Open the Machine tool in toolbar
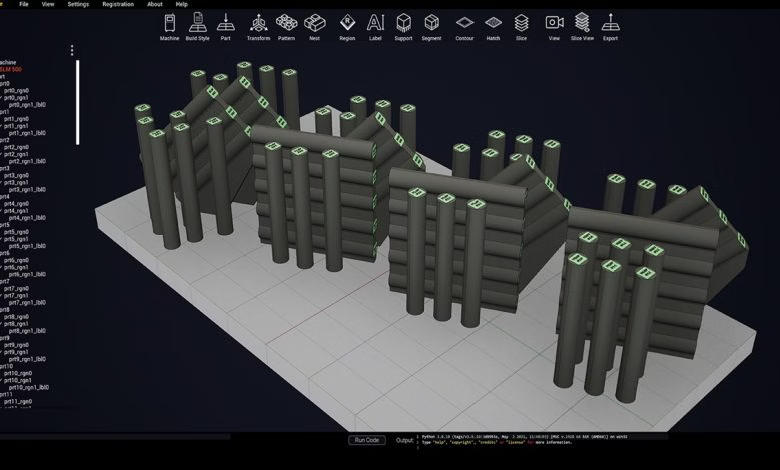 (x=170, y=26)
